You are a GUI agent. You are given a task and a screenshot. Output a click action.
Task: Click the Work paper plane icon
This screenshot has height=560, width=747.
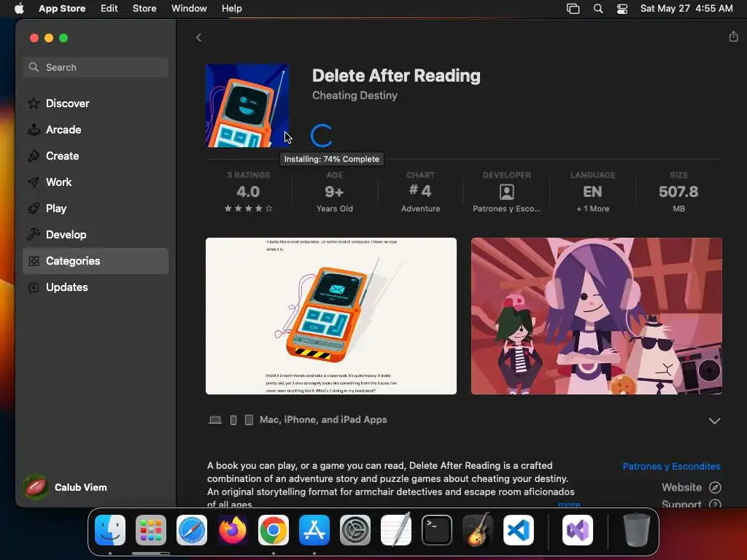[34, 182]
